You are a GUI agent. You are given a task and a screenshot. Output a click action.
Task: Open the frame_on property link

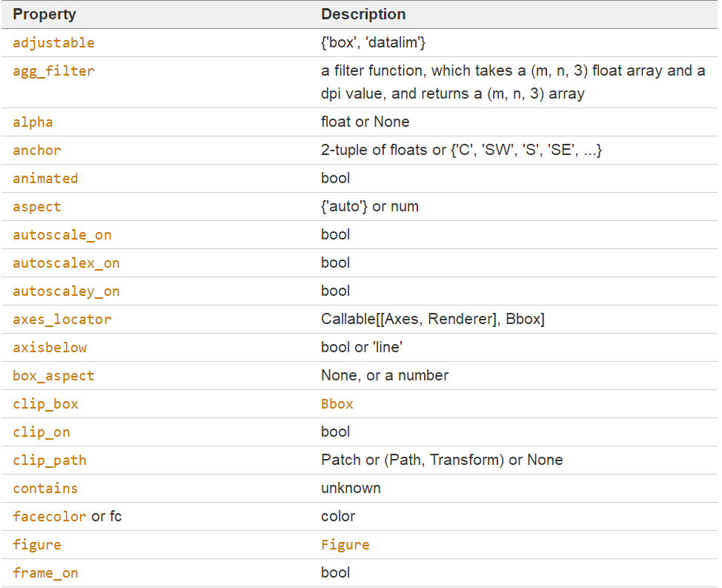(45, 573)
